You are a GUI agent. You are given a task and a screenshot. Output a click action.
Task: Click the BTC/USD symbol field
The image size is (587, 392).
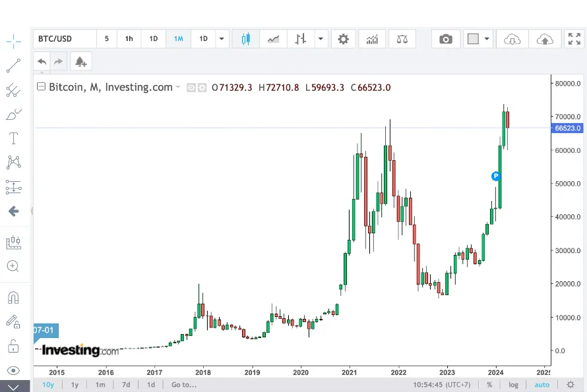click(x=65, y=38)
